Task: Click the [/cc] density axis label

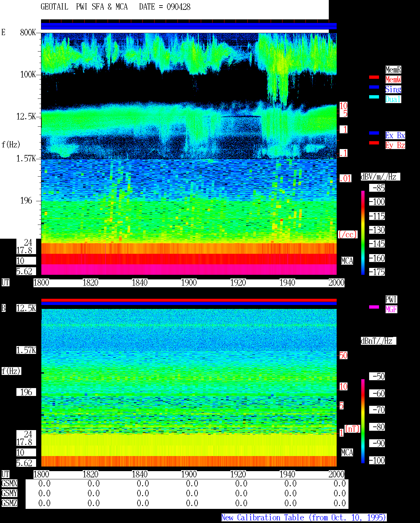Action: 347,235
